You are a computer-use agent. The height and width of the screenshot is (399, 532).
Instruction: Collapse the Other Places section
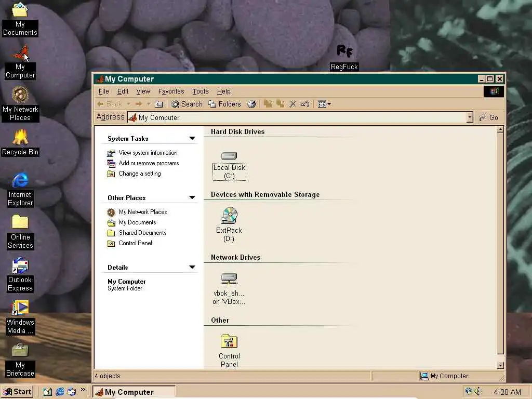(192, 197)
